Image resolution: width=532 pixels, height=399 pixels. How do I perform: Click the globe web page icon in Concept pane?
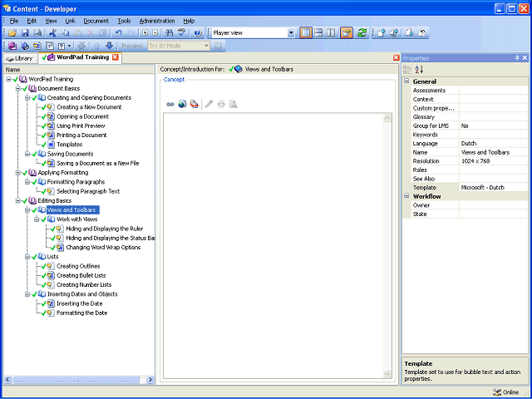point(182,104)
